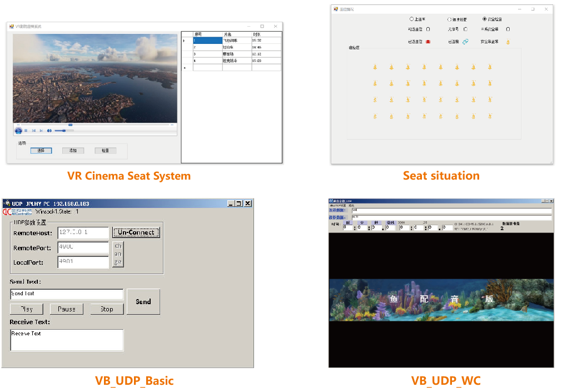This screenshot has width=562, height=392.
Task: Click the video preview in VR Cinema window
Action: tap(95, 78)
